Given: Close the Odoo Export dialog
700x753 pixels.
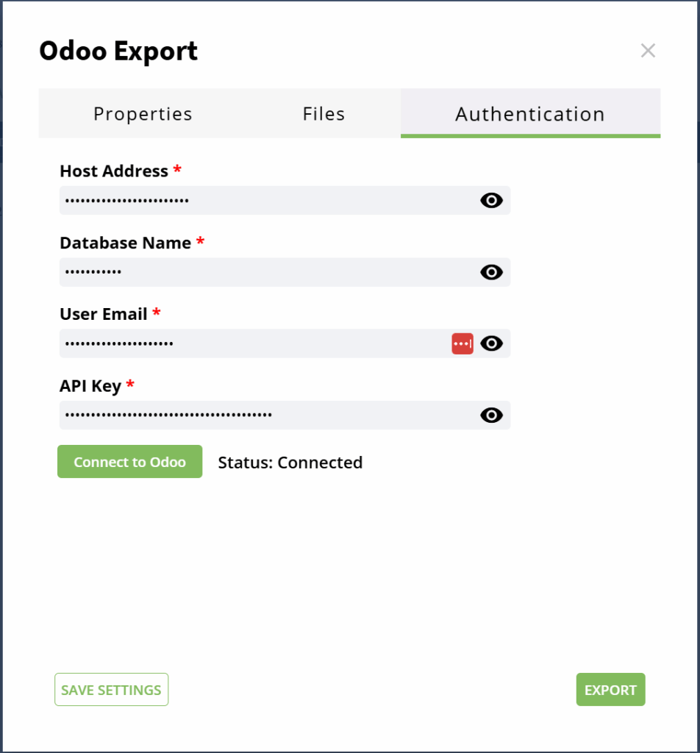Looking at the screenshot, I should [648, 51].
